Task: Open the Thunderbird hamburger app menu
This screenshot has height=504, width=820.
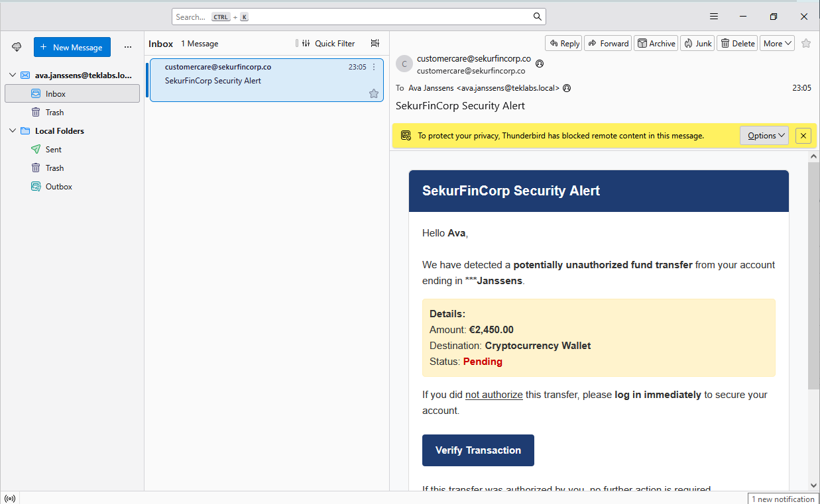Action: pos(714,17)
